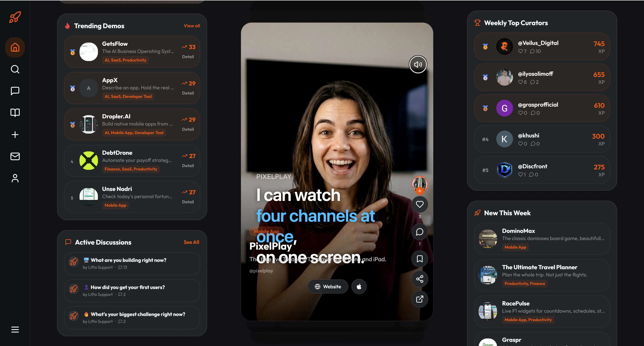Open @Veilus_Digital curator profile
The height and width of the screenshot is (346, 644).
click(x=542, y=46)
